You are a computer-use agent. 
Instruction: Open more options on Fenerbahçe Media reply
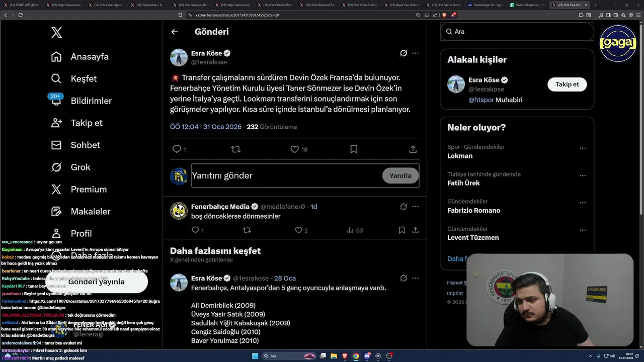click(x=415, y=206)
